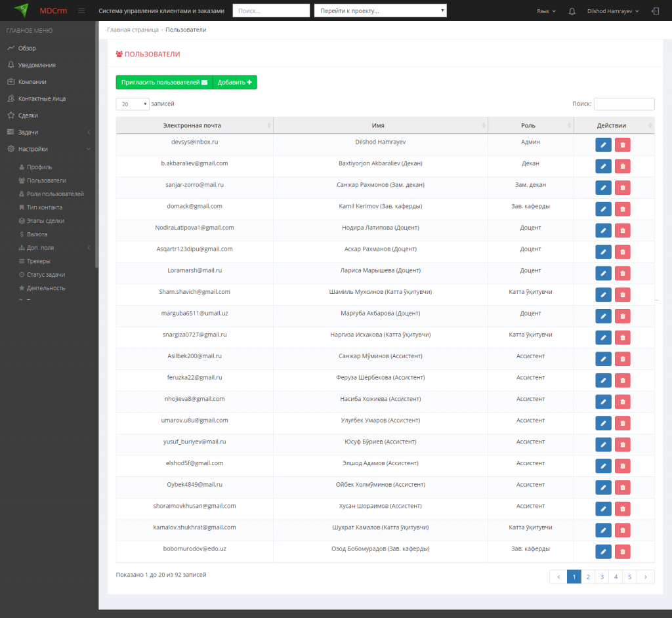
Task: Edit user Dilshod Hamrayev with the pencil icon
Action: pyautogui.click(x=603, y=145)
